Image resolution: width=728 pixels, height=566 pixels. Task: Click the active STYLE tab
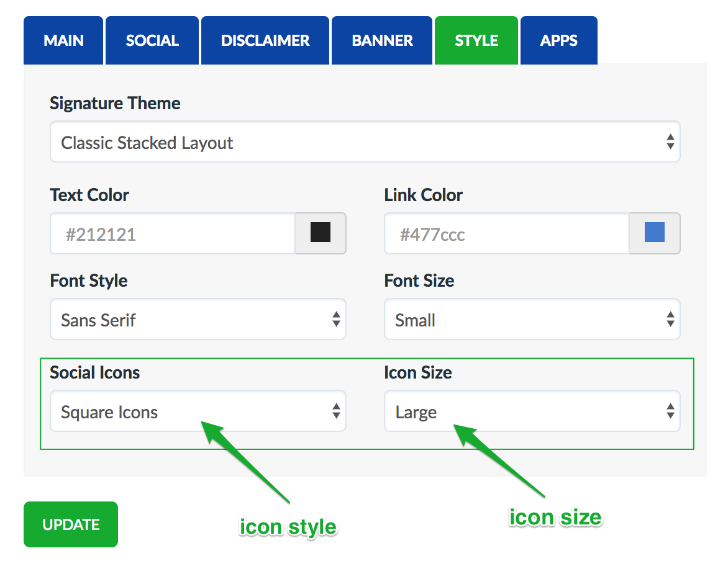(476, 41)
